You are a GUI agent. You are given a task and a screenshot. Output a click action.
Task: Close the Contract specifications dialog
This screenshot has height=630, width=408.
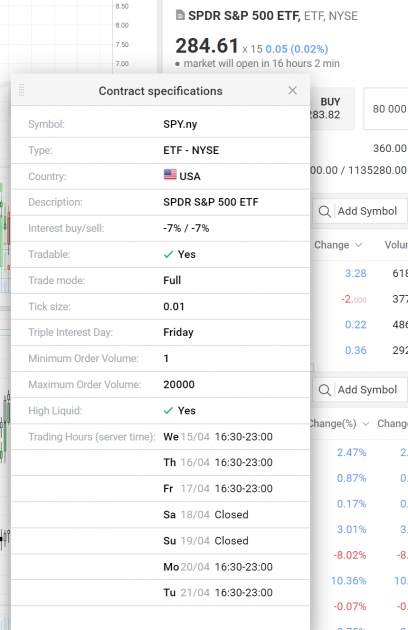pyautogui.click(x=293, y=90)
